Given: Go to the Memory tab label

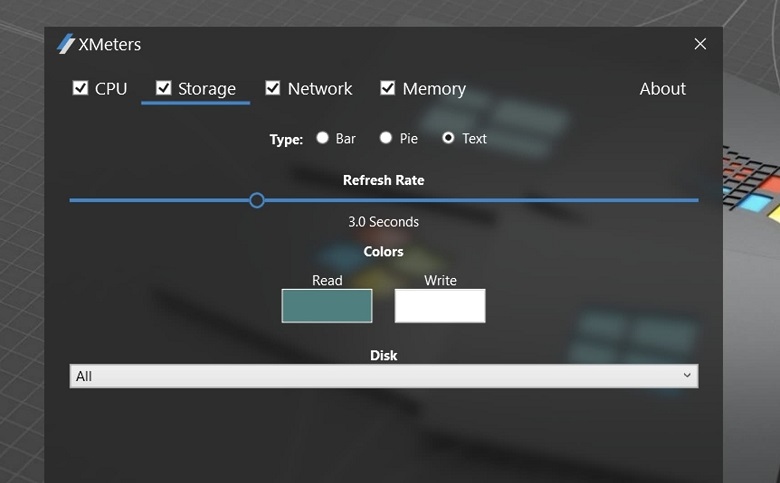Looking at the screenshot, I should [x=434, y=89].
